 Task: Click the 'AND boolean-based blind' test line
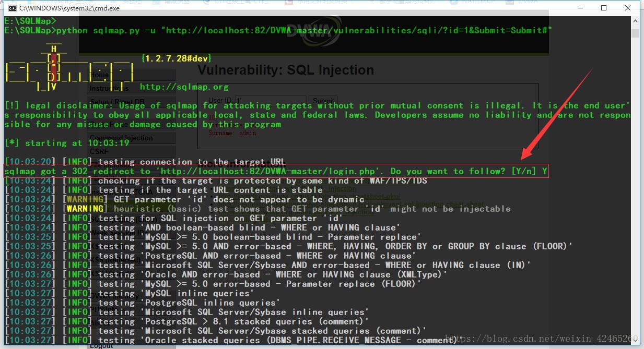coord(203,227)
